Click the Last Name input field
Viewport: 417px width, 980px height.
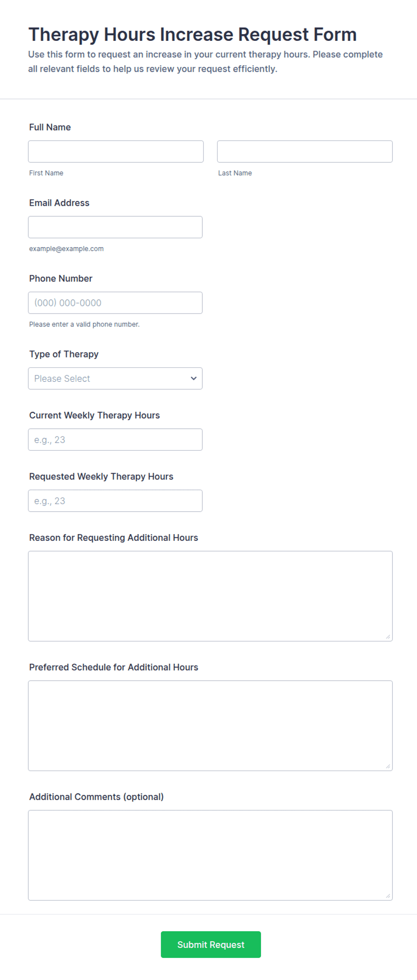point(305,152)
